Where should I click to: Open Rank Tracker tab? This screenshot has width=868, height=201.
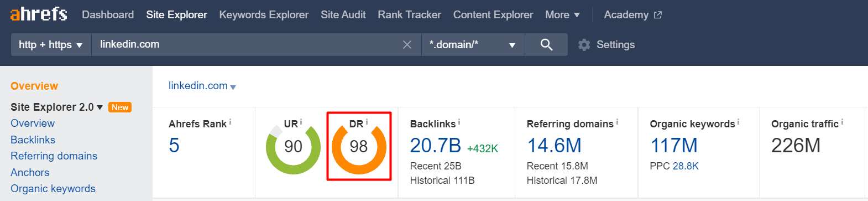[409, 15]
